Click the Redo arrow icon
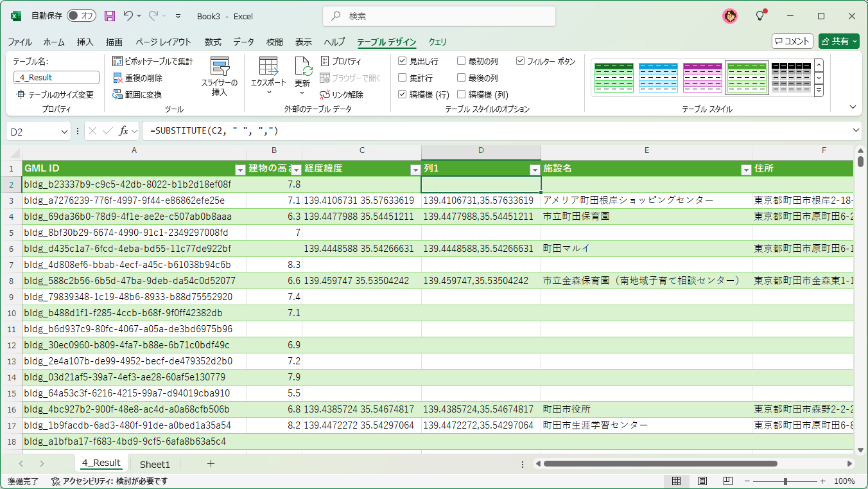 tap(153, 16)
